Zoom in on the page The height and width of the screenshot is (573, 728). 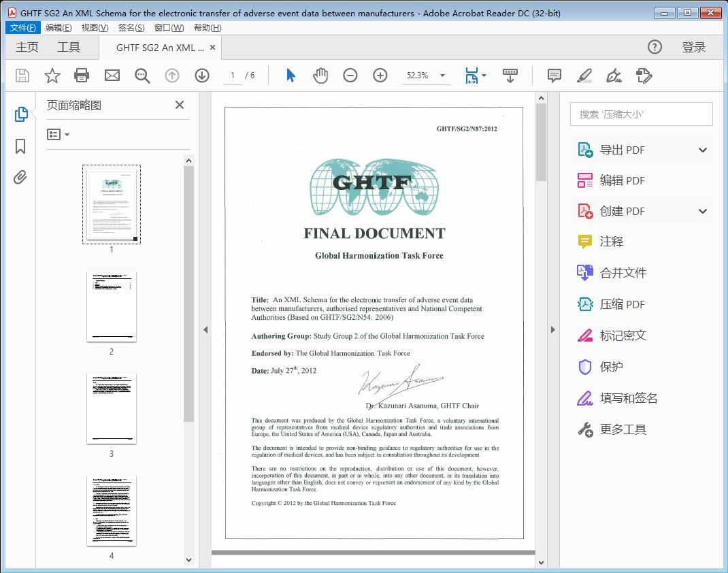coord(380,76)
